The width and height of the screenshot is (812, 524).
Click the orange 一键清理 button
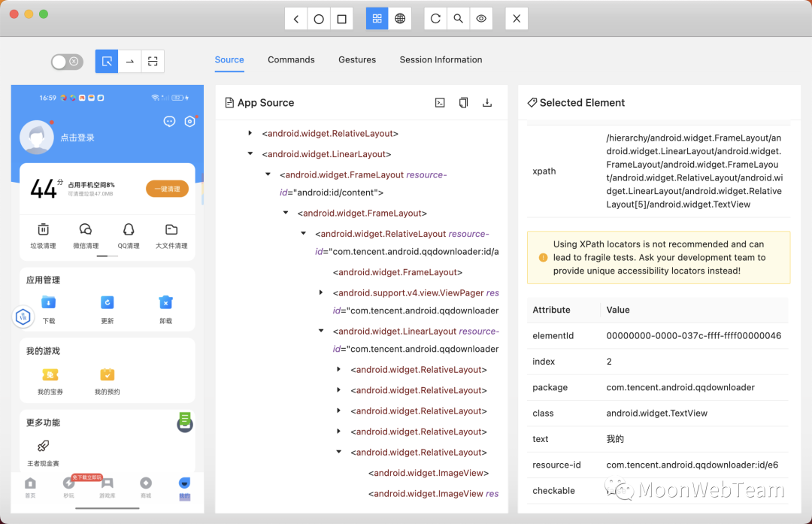(x=167, y=189)
